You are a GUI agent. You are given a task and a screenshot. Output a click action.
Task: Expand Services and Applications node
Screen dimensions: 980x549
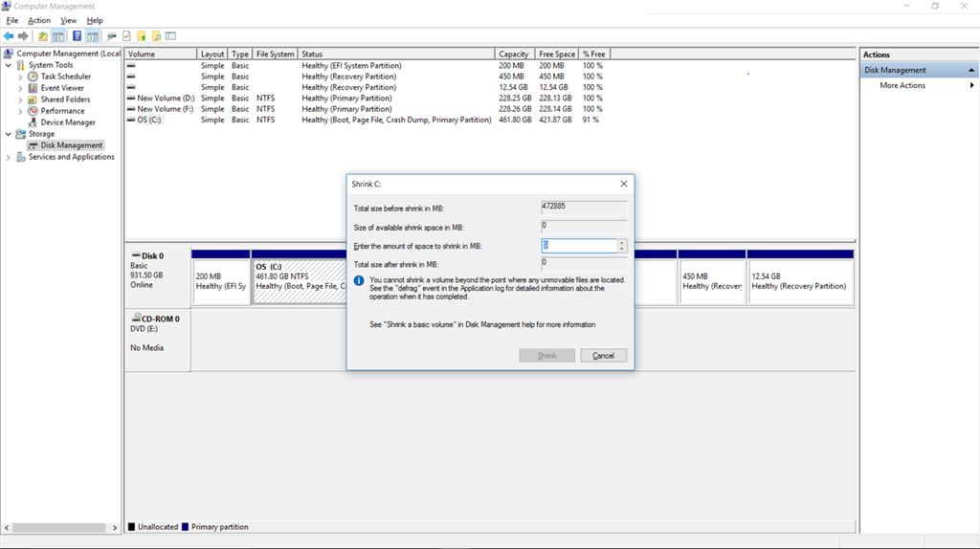point(8,158)
